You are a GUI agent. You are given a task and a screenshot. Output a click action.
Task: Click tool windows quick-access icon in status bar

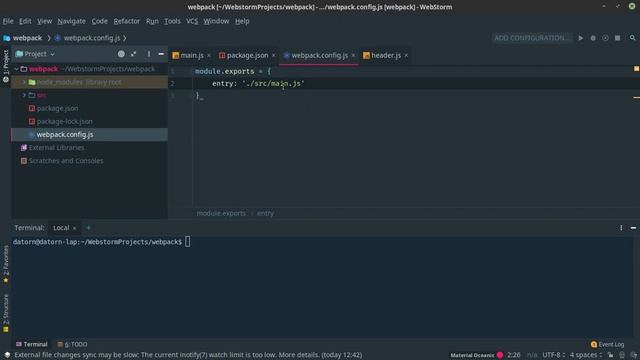tap(7, 355)
